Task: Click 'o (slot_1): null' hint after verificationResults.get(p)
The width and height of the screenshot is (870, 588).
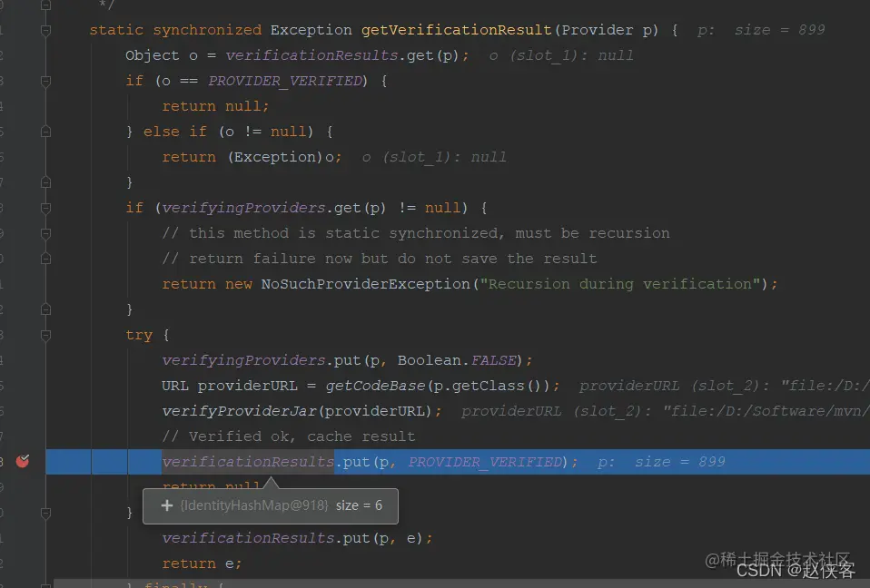Action: 561,55
